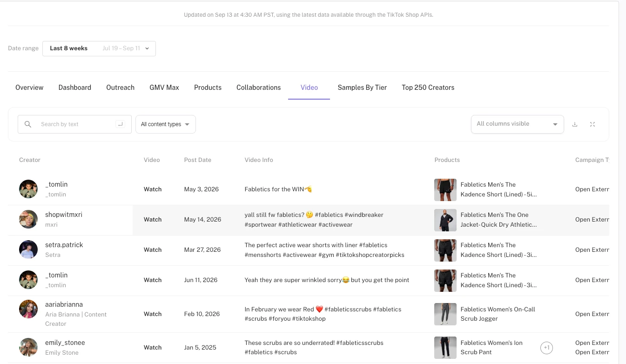Click the post date Mar 27, 2026

pos(202,250)
